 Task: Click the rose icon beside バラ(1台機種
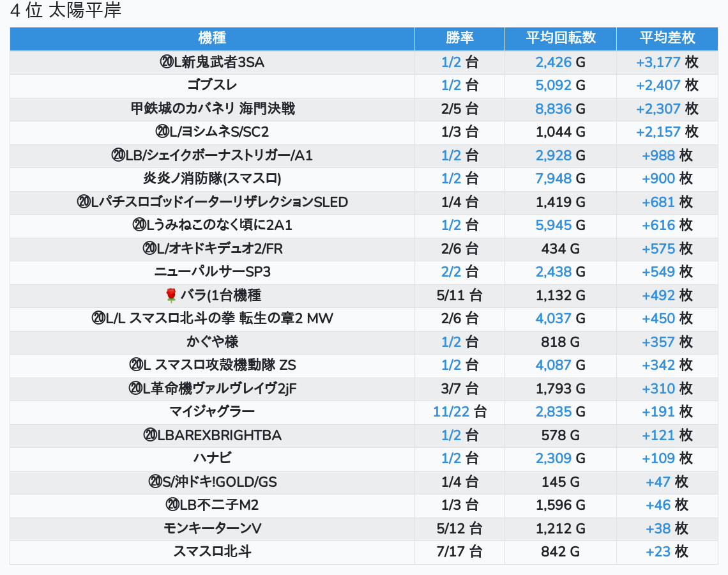coord(171,295)
